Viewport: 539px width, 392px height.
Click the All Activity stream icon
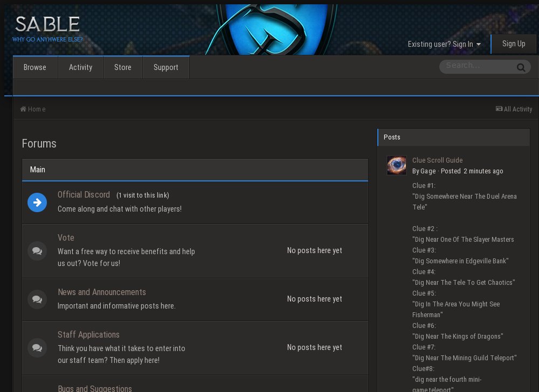499,109
